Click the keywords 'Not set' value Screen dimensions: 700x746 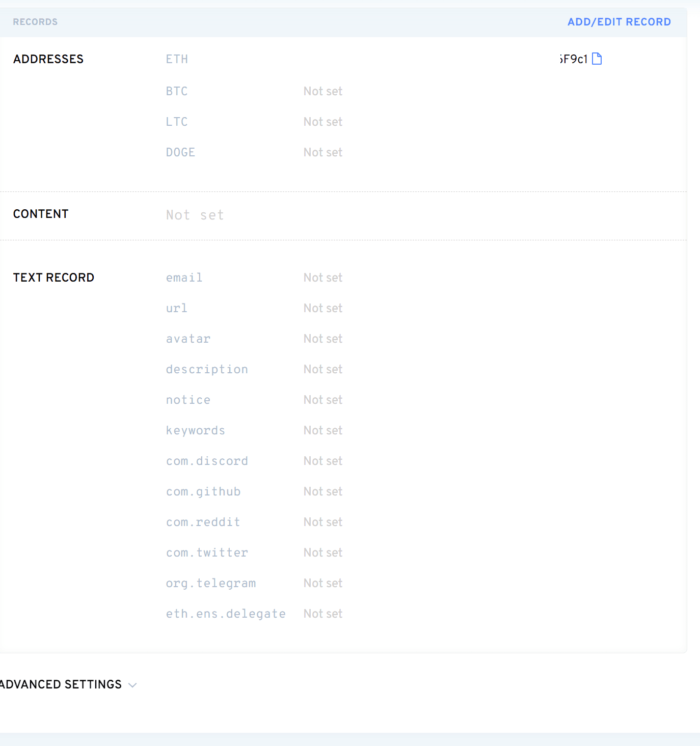coord(323,430)
